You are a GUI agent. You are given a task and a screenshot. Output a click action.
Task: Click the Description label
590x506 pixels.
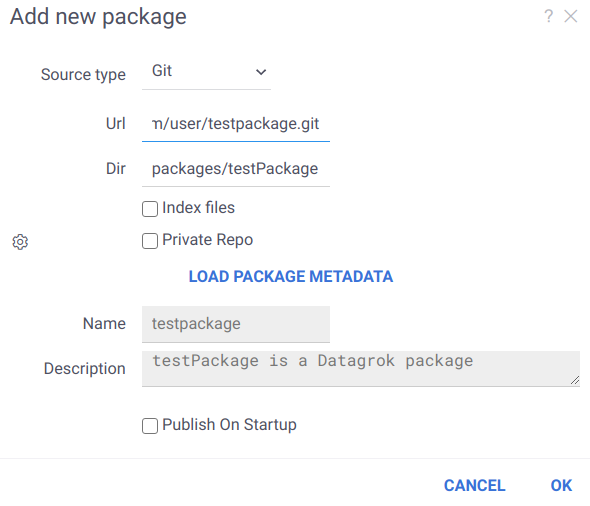pyautogui.click(x=85, y=369)
